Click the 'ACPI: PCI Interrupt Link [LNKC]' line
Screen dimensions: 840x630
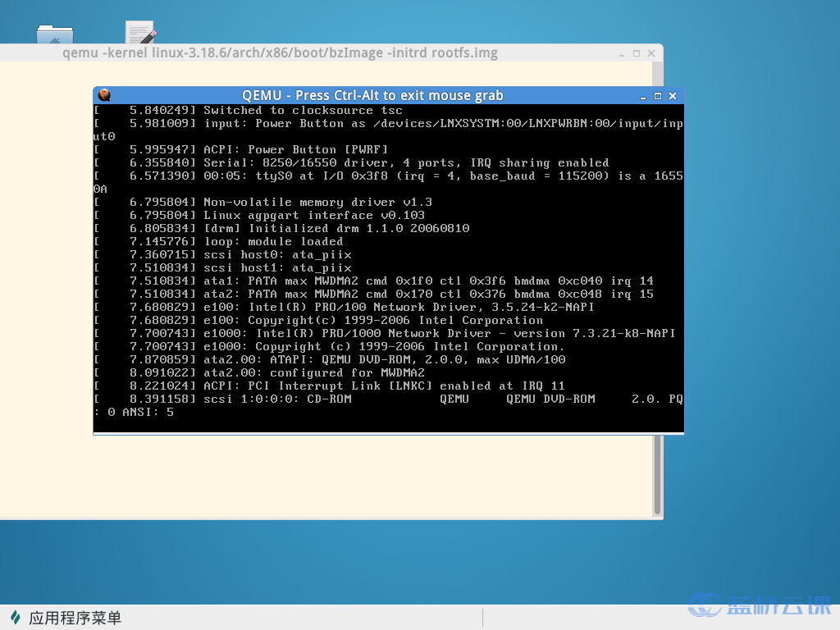[x=330, y=386]
